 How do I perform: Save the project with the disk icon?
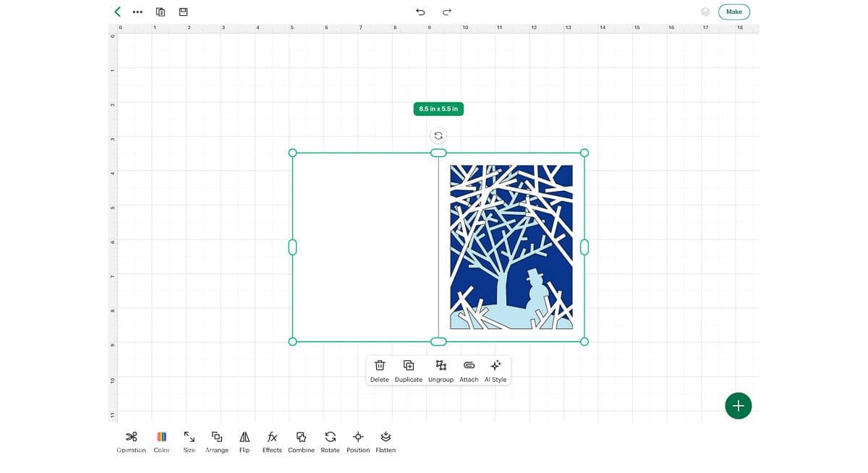point(184,12)
